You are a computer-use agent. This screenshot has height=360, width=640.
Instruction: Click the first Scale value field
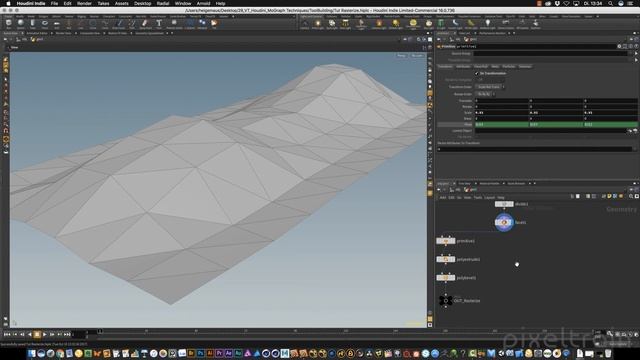click(x=502, y=113)
